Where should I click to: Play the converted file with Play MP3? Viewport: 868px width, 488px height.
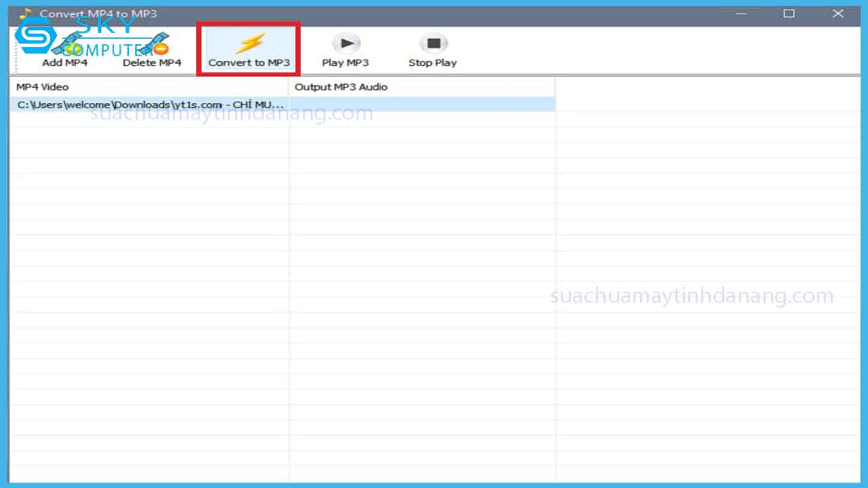(345, 49)
